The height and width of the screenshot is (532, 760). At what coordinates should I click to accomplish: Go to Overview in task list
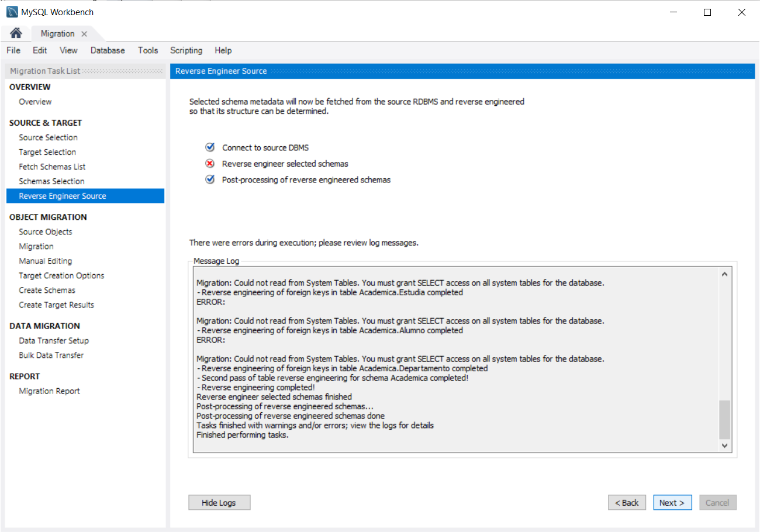35,102
